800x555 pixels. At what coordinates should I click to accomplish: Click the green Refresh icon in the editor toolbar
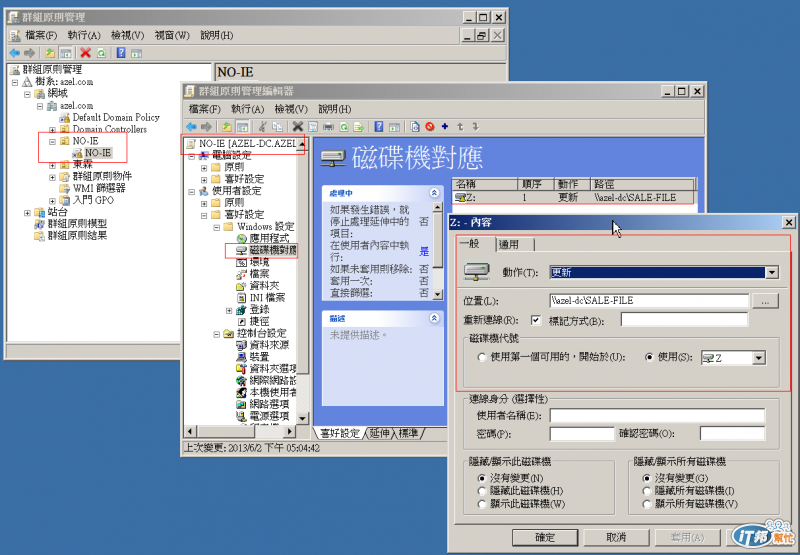coord(343,127)
